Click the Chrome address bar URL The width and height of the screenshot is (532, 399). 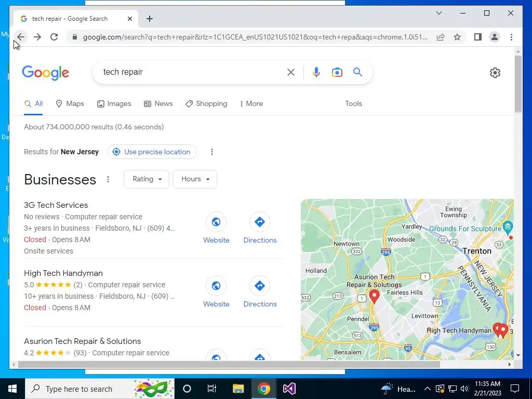click(x=255, y=37)
